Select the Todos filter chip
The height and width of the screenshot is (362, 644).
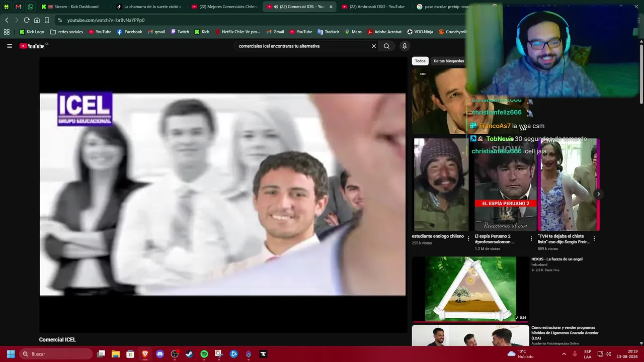[420, 61]
